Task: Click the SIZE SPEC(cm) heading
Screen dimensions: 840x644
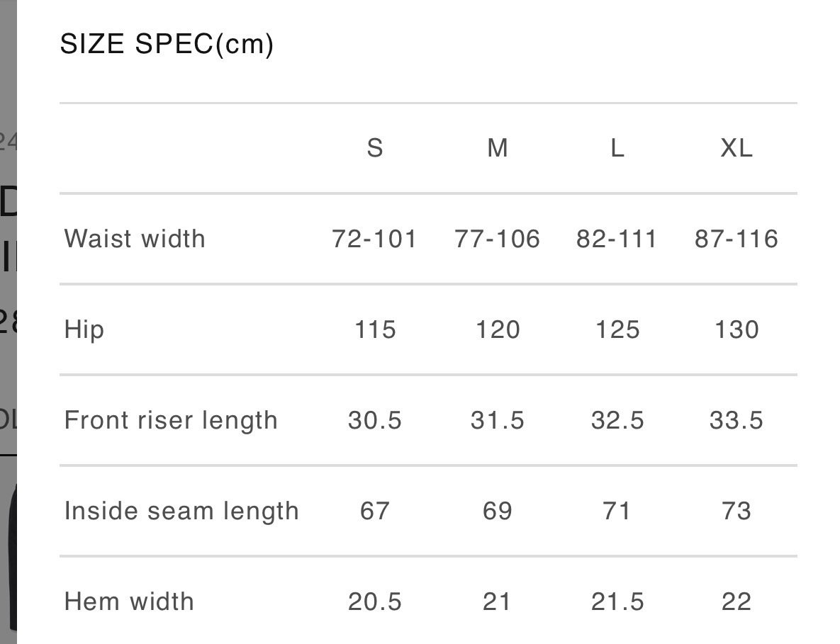Action: pos(167,45)
